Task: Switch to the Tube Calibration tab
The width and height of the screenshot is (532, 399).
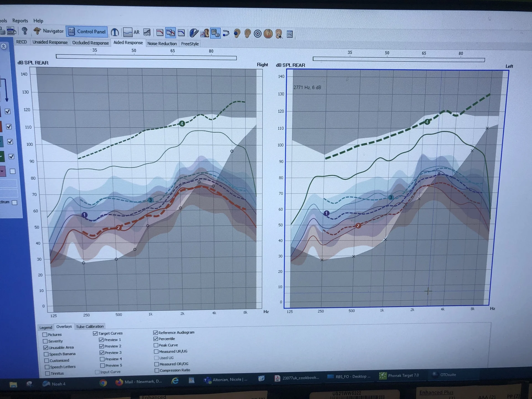Action: pyautogui.click(x=90, y=326)
